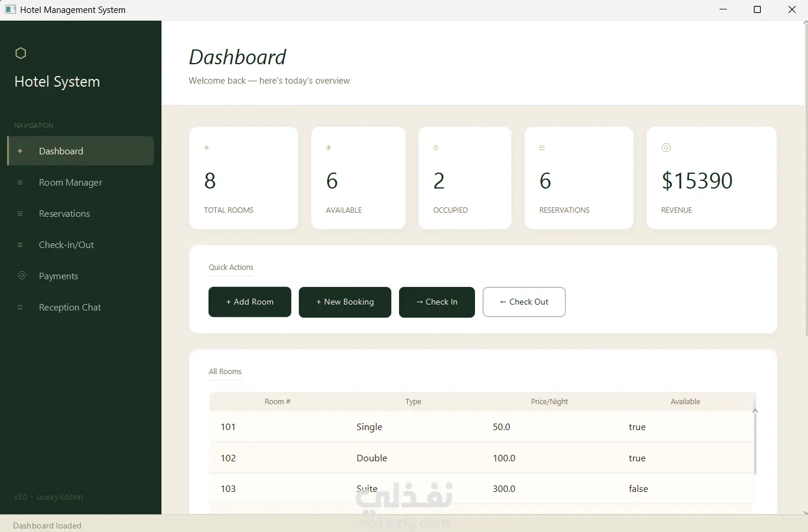Open the Dashboard navigation item

[81, 151]
